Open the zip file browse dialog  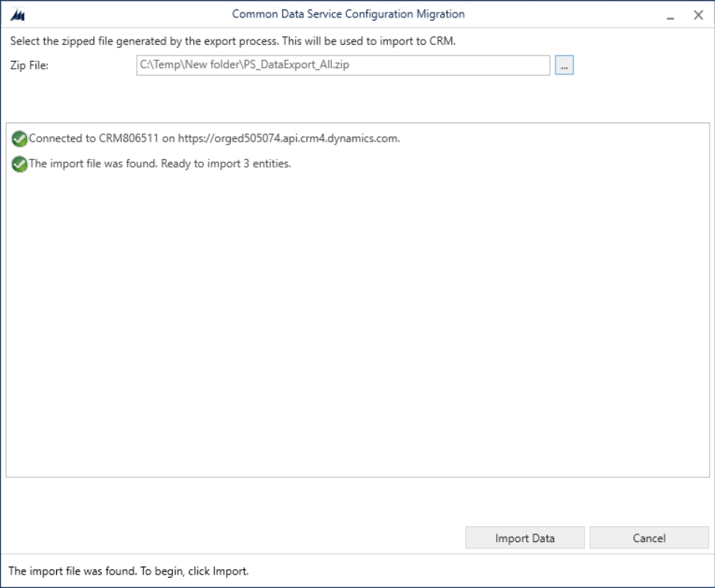pyautogui.click(x=564, y=66)
